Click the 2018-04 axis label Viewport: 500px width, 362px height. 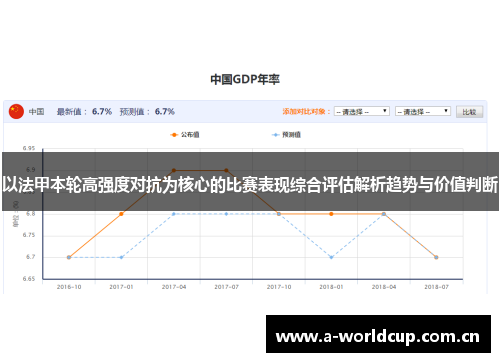384,287
